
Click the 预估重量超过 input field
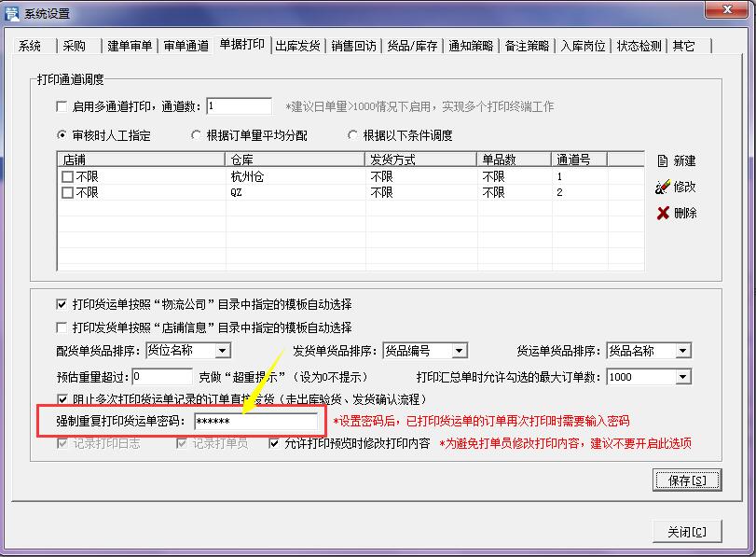162,377
